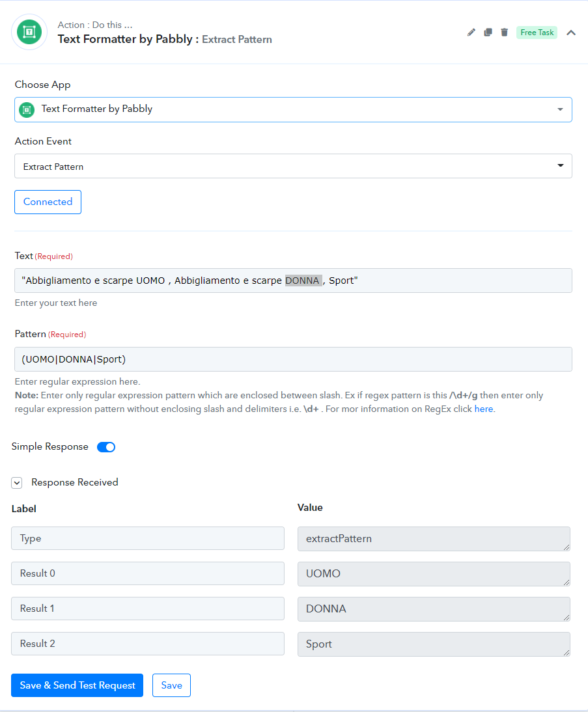Screen dimensions: 588x712
Task: Click the Result 2 label field
Action: 148,644
